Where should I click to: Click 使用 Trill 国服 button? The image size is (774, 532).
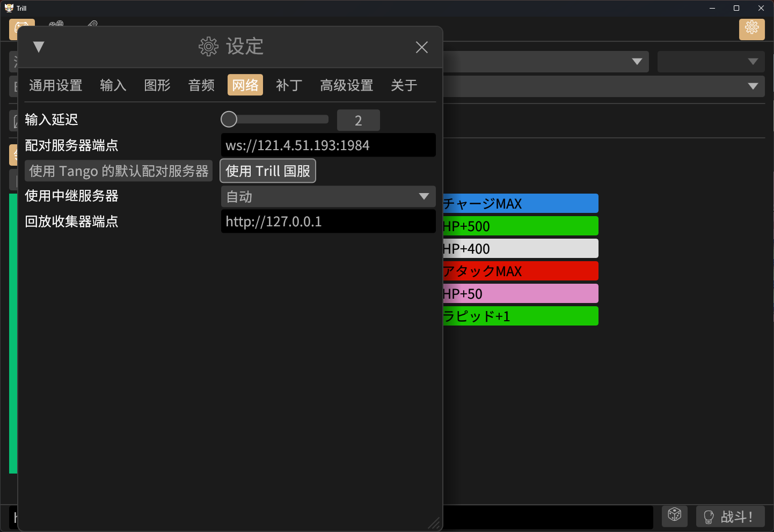[268, 171]
